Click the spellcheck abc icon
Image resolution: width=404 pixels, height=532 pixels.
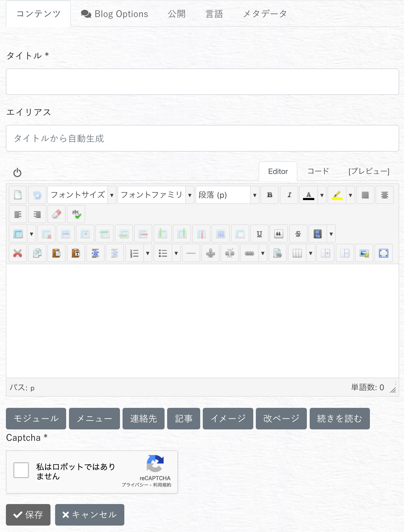coord(76,214)
